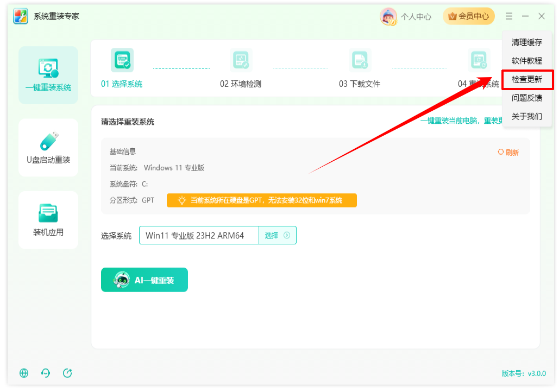Click the 基础信息 label
Image resolution: width=559 pixels, height=392 pixels.
pyautogui.click(x=123, y=152)
